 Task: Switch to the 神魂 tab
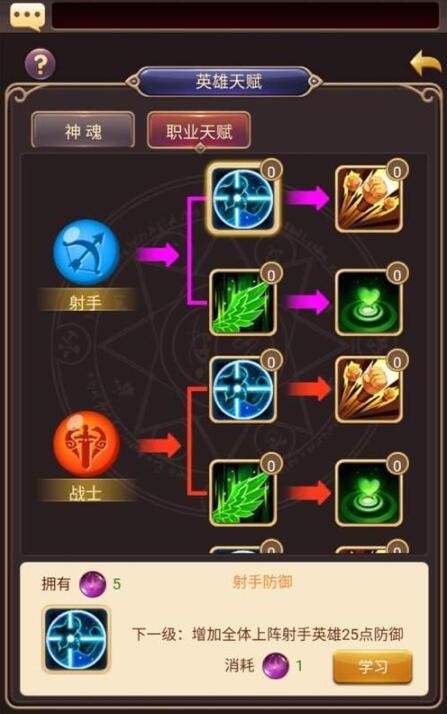[83, 131]
